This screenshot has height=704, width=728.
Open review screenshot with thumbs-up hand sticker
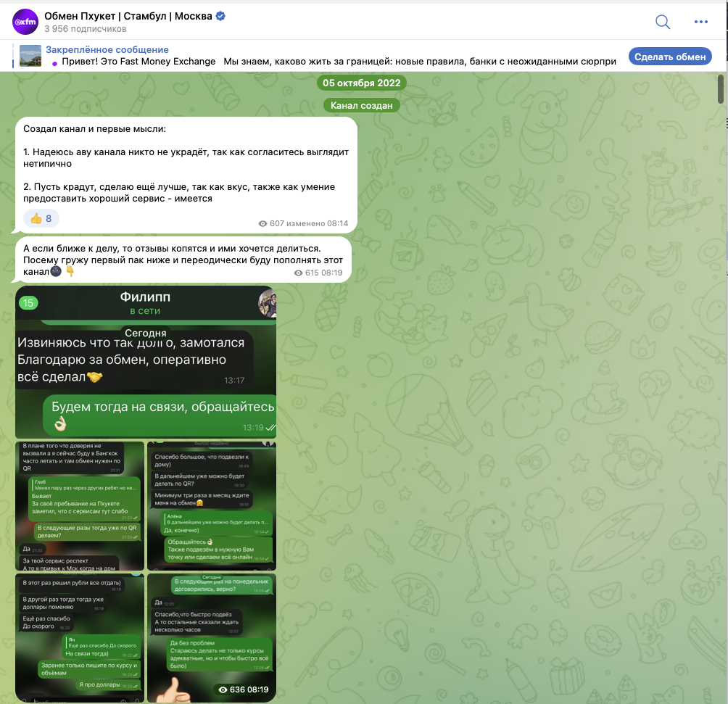pos(212,637)
